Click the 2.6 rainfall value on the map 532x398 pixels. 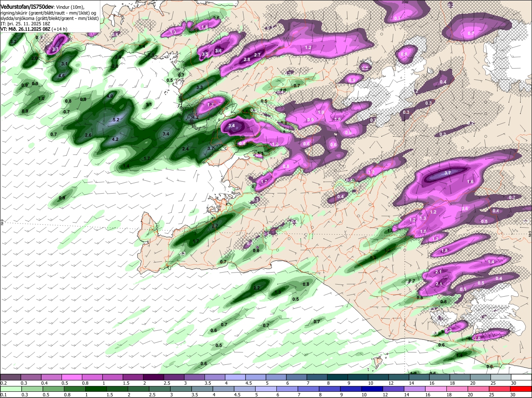coord(88,135)
